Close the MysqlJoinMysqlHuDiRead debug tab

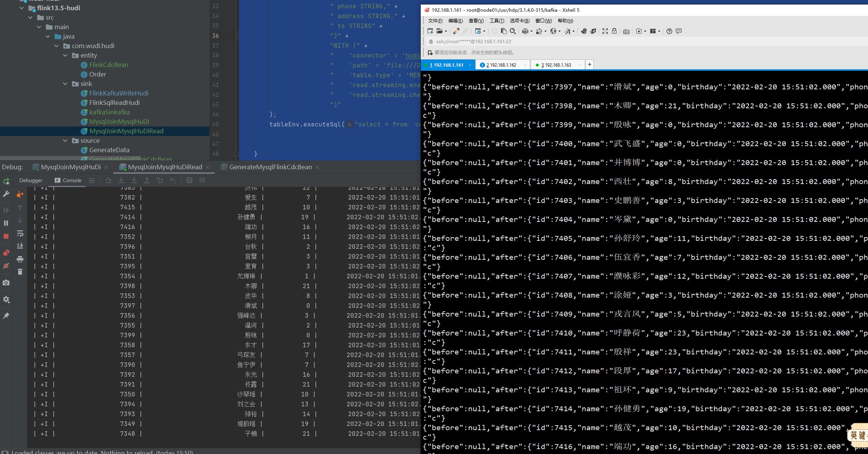(x=208, y=167)
